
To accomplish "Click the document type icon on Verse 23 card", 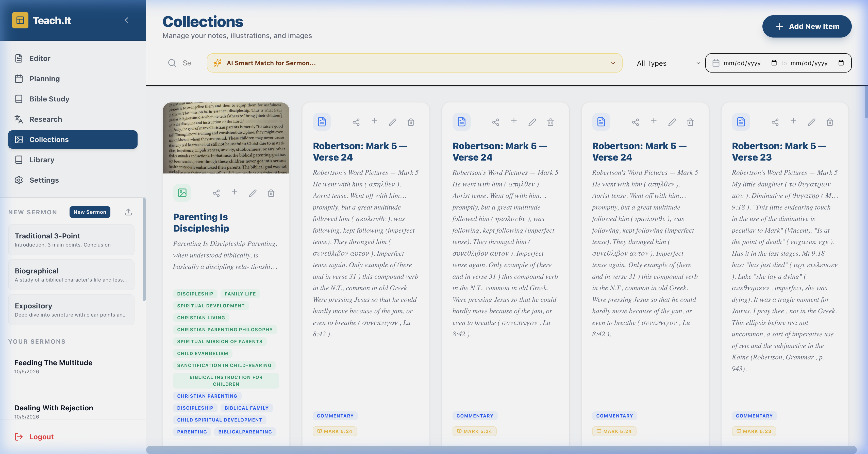I will click(741, 121).
